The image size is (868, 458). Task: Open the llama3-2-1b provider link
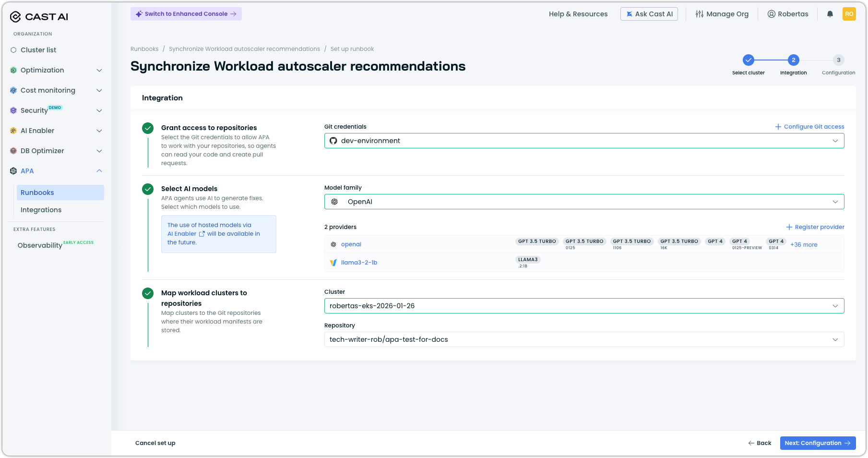(x=359, y=263)
